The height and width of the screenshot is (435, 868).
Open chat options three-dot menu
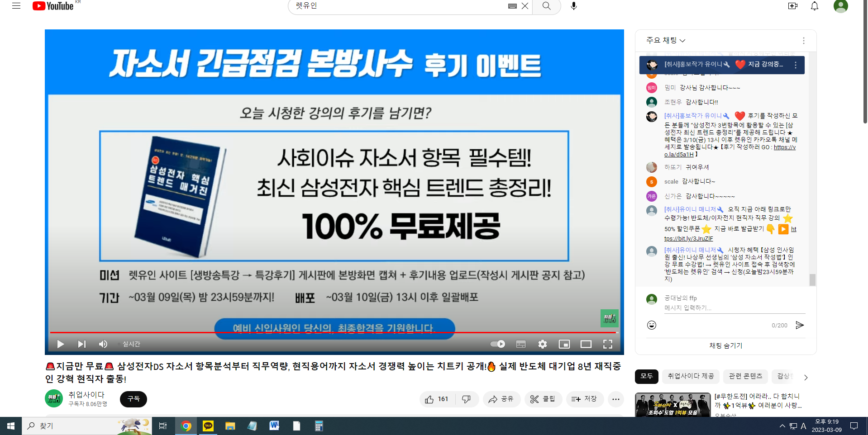click(x=803, y=41)
